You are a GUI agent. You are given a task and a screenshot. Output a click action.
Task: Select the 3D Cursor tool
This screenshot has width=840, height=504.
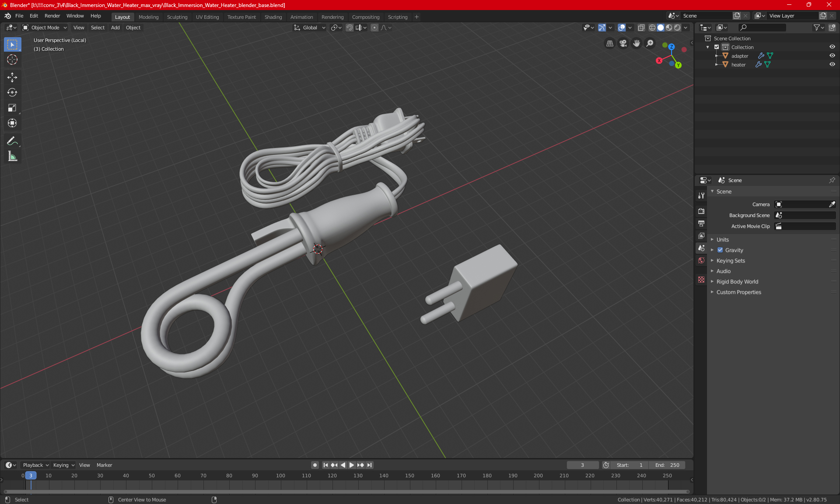12,59
